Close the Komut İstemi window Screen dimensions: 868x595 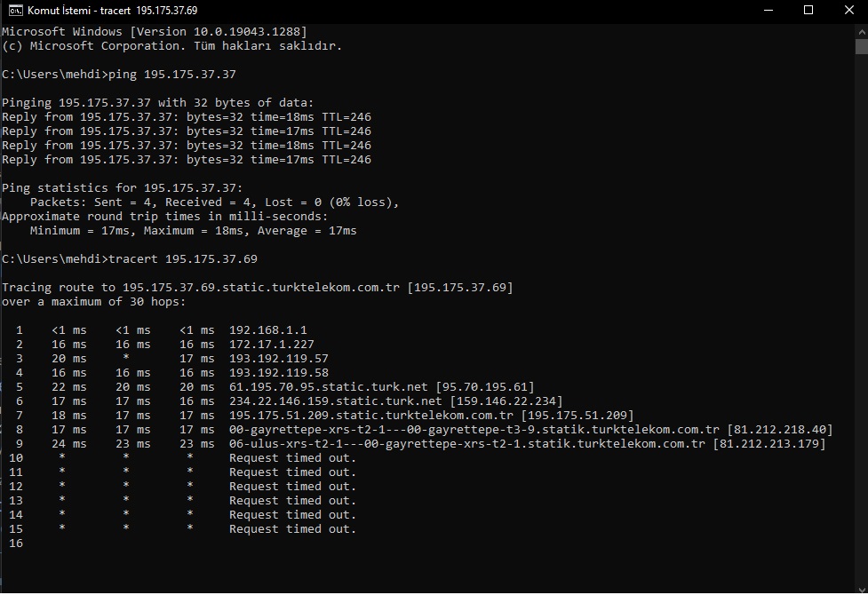pyautogui.click(x=848, y=10)
